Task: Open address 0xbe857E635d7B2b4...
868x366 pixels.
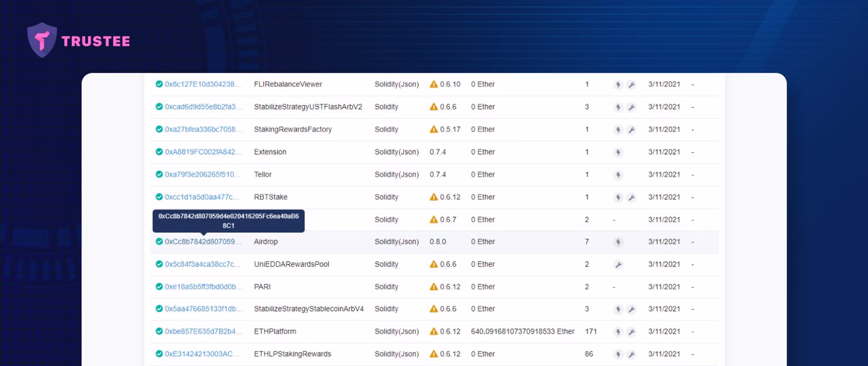Action: click(x=203, y=331)
